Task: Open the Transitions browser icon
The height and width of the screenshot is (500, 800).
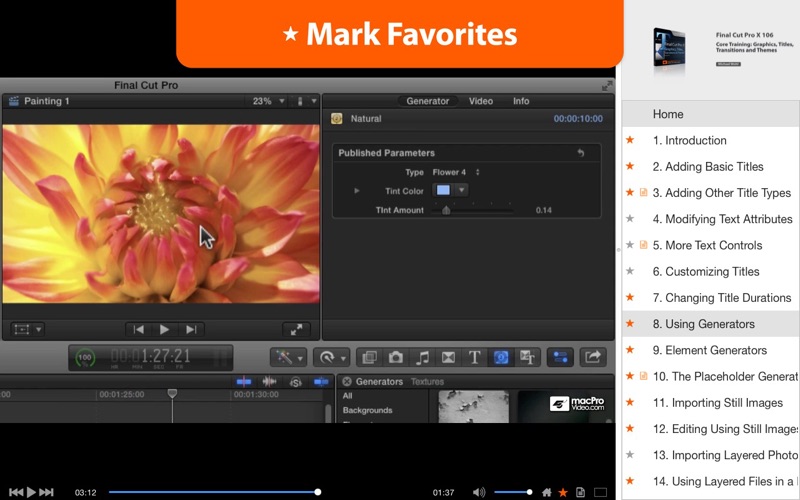Action: pos(448,357)
